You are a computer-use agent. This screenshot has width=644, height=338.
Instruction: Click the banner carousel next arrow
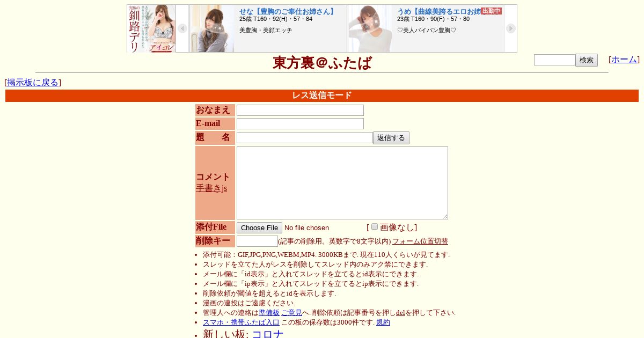(510, 28)
